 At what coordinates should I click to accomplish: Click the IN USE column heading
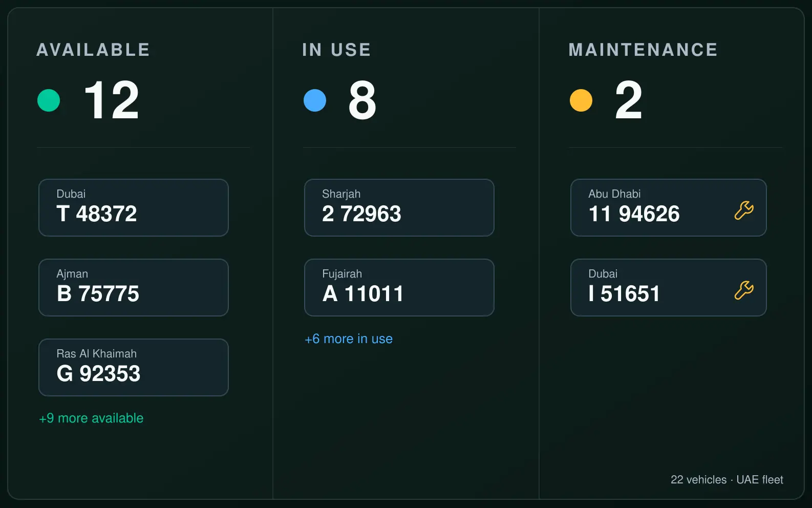336,50
